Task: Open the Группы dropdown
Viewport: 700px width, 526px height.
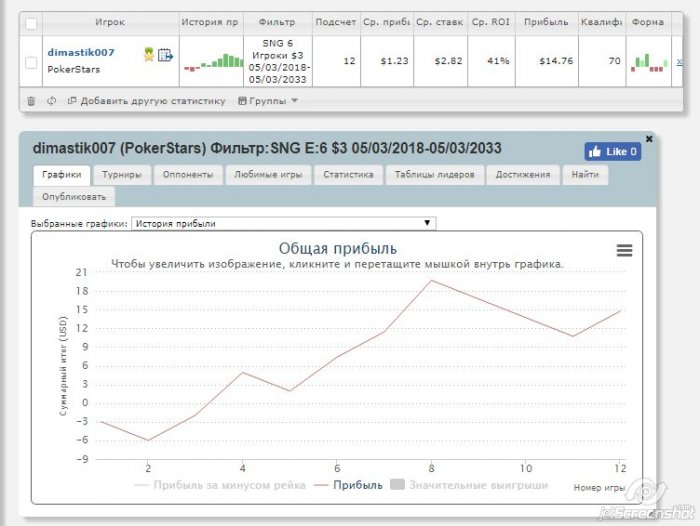Action: [x=268, y=101]
